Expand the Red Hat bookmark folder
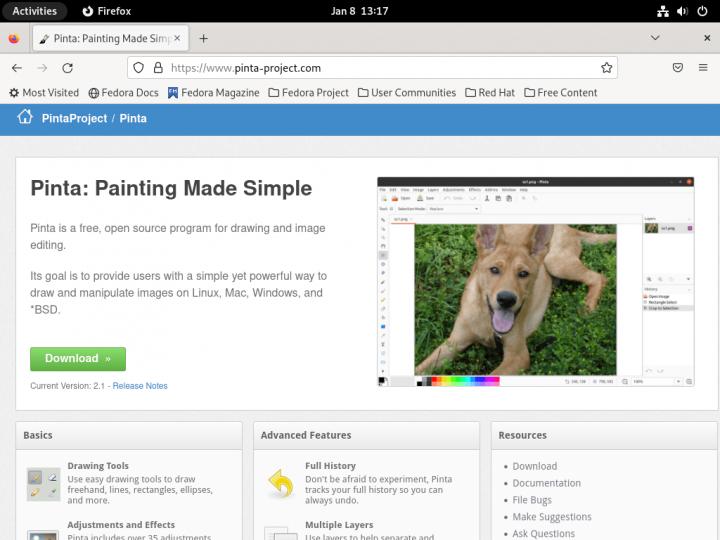The height and width of the screenshot is (540, 720). click(490, 93)
